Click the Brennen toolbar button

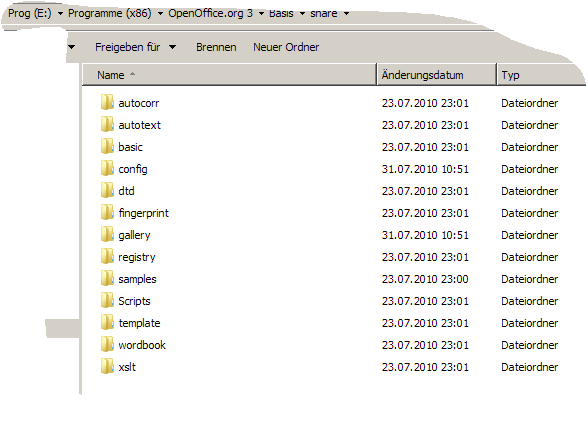[216, 47]
